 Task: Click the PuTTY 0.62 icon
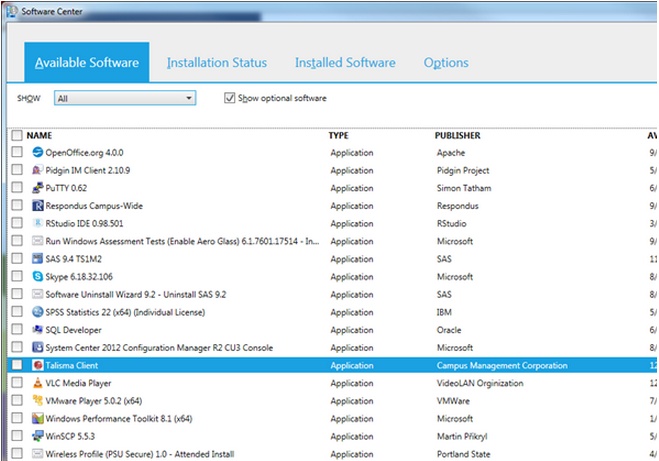(38, 188)
